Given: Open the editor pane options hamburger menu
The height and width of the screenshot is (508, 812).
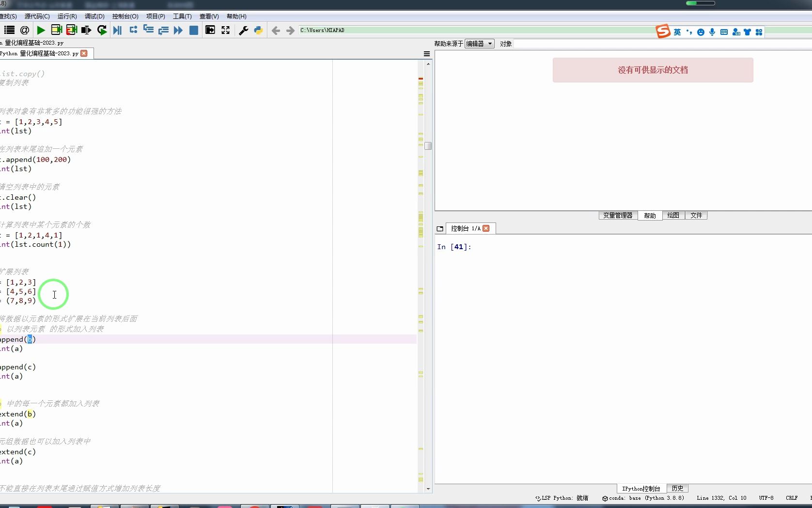Looking at the screenshot, I should pyautogui.click(x=427, y=54).
